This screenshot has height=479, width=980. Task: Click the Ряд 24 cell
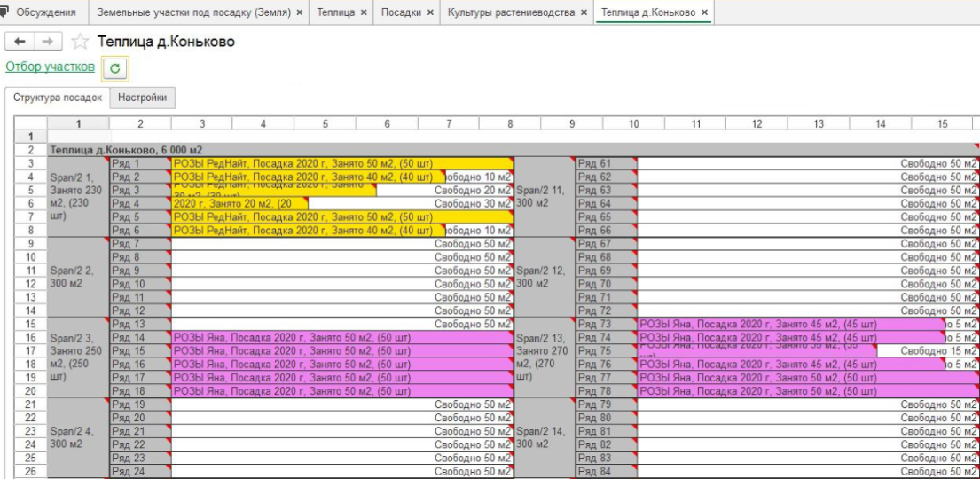(x=140, y=471)
